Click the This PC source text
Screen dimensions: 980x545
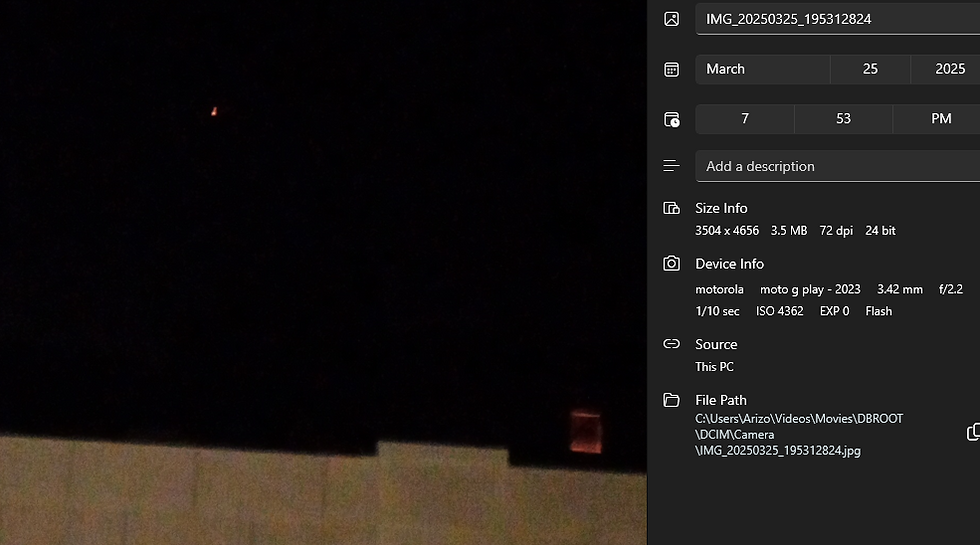tap(714, 367)
